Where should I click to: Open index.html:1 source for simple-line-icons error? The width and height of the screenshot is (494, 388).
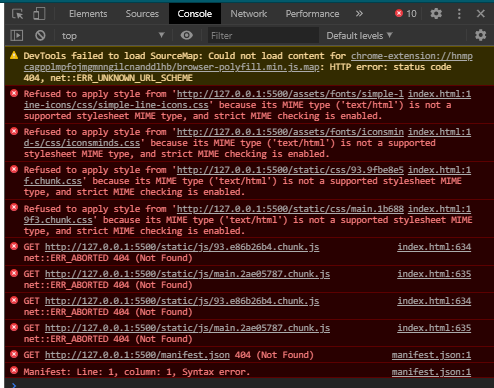(439, 94)
